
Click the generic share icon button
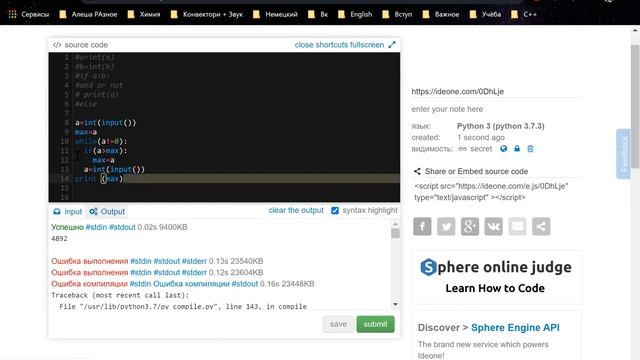(541, 227)
